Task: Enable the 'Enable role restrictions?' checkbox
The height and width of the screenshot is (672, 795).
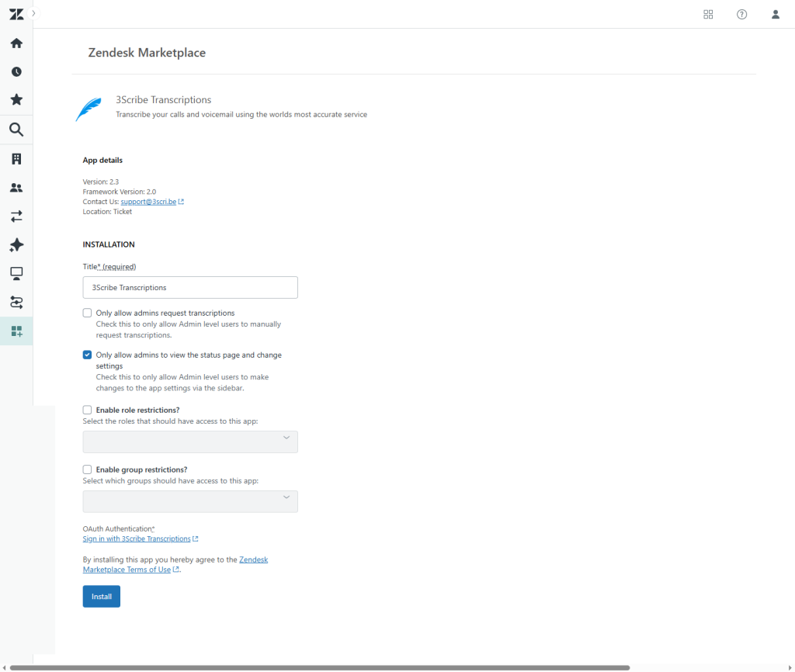Action: (x=87, y=410)
